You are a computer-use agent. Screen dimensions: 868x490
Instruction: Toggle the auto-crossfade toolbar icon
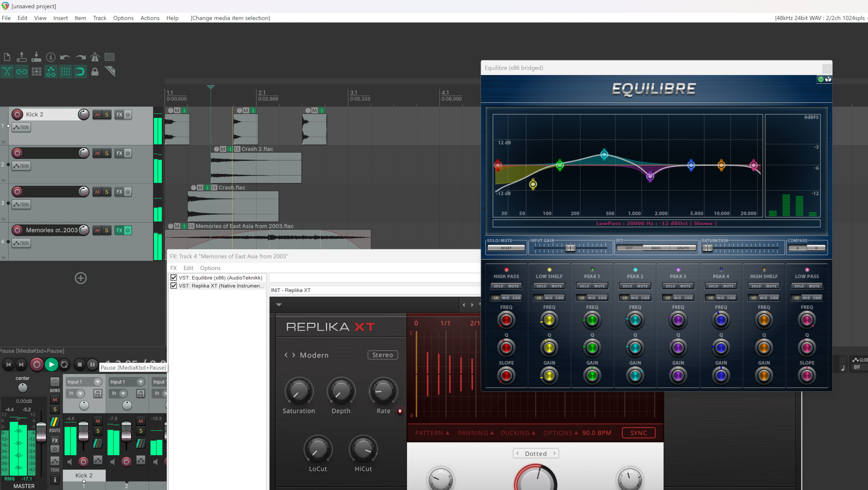coord(7,72)
